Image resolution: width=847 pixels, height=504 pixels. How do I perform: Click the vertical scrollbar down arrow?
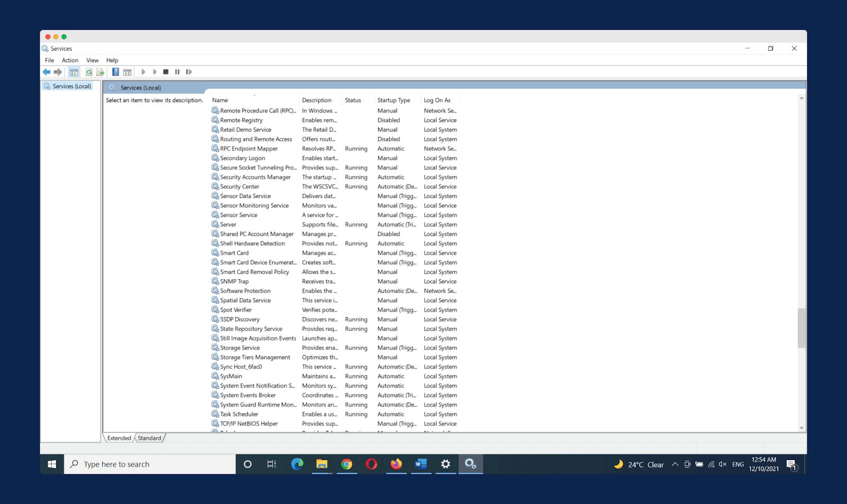tap(801, 428)
